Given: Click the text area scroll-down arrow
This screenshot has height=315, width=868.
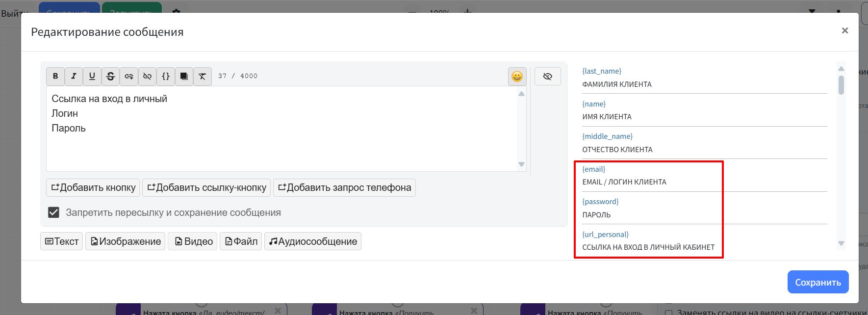Looking at the screenshot, I should [522, 164].
